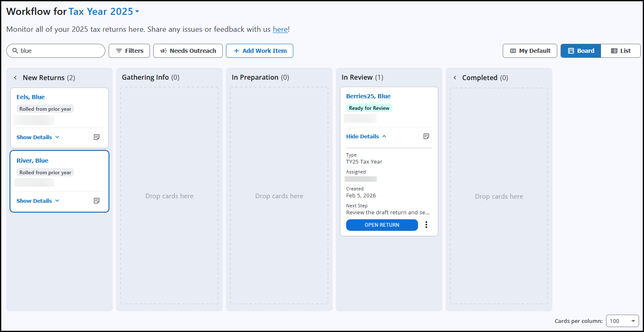Click the 'Feb 5, 2026' created date
This screenshot has width=644, height=332.
[x=361, y=196]
